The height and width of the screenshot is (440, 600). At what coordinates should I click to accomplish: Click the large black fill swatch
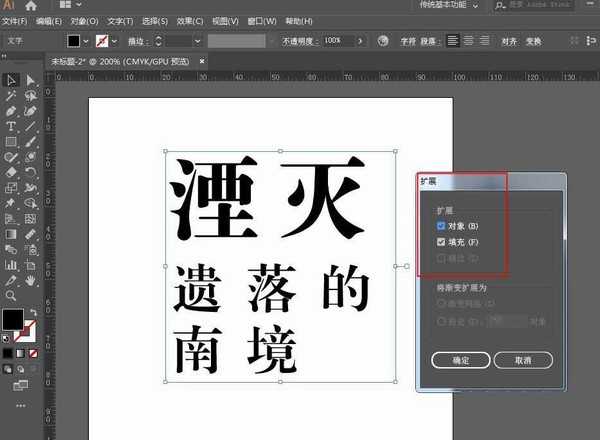pyautogui.click(x=12, y=320)
